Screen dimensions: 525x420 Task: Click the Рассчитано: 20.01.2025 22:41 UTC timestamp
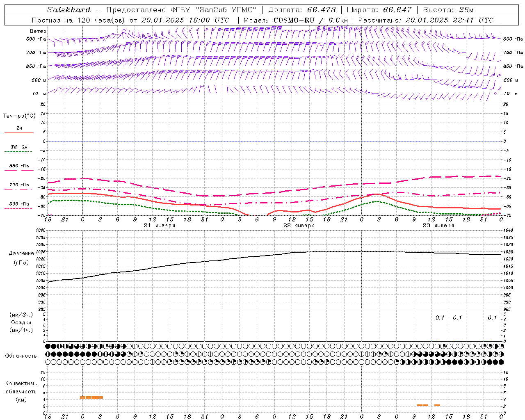(x=426, y=20)
